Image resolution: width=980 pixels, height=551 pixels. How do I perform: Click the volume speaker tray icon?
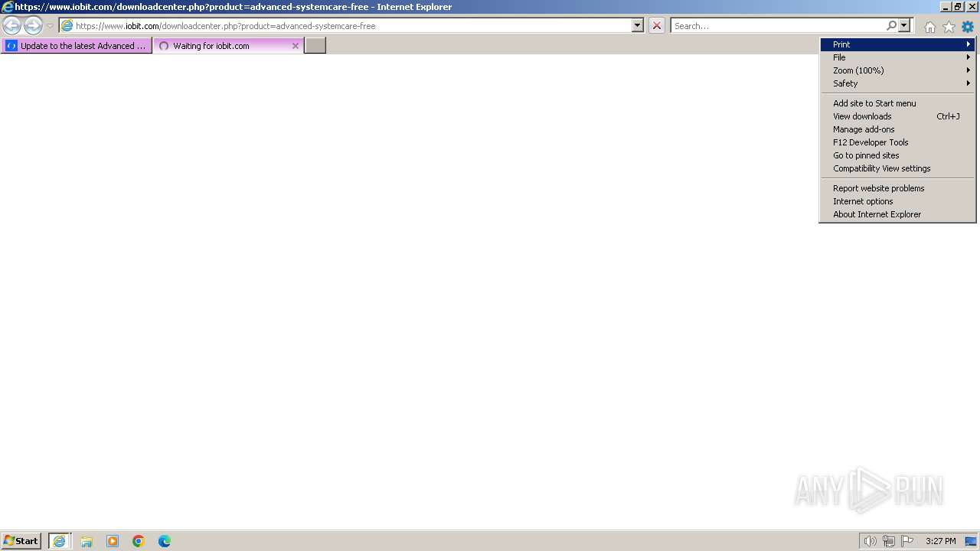click(870, 541)
